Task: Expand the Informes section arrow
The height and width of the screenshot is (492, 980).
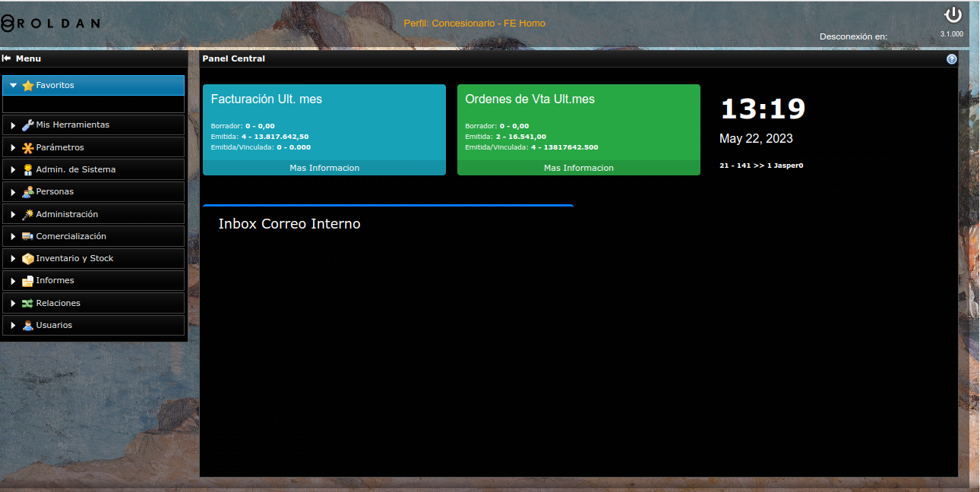Action: click(13, 281)
